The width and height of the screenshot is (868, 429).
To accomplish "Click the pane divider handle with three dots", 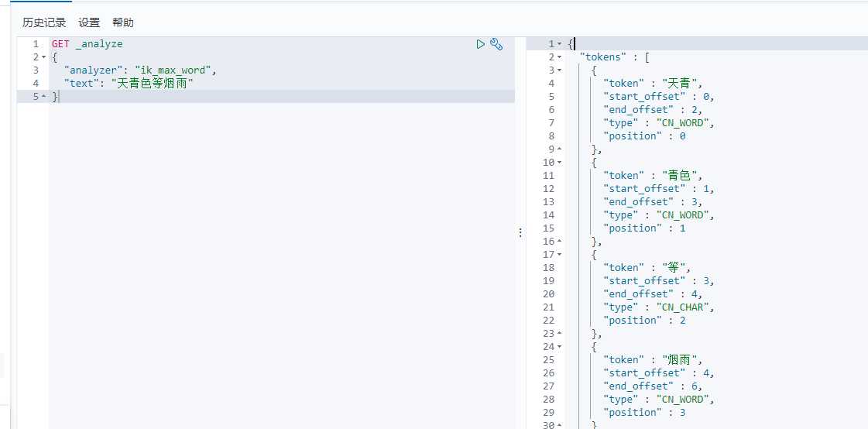I will (520, 232).
